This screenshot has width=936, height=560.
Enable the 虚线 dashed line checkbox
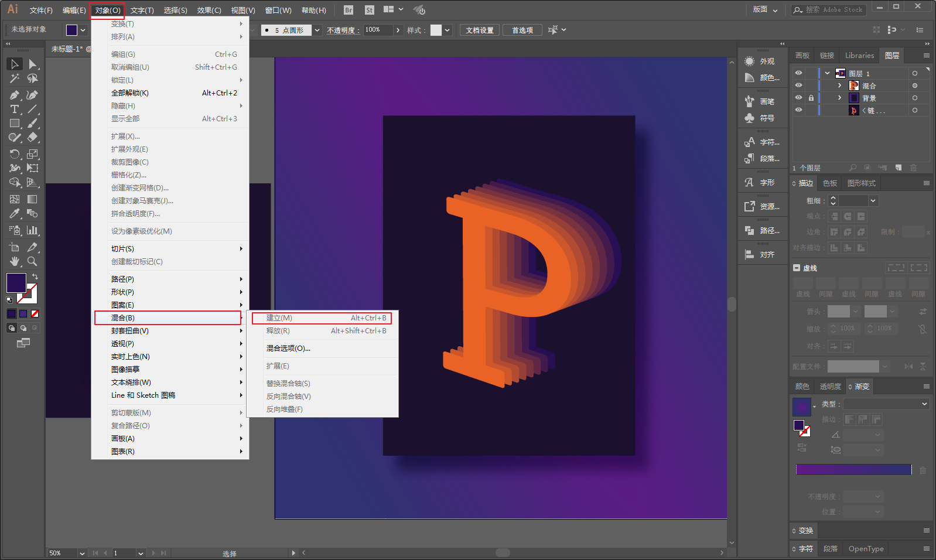click(797, 268)
